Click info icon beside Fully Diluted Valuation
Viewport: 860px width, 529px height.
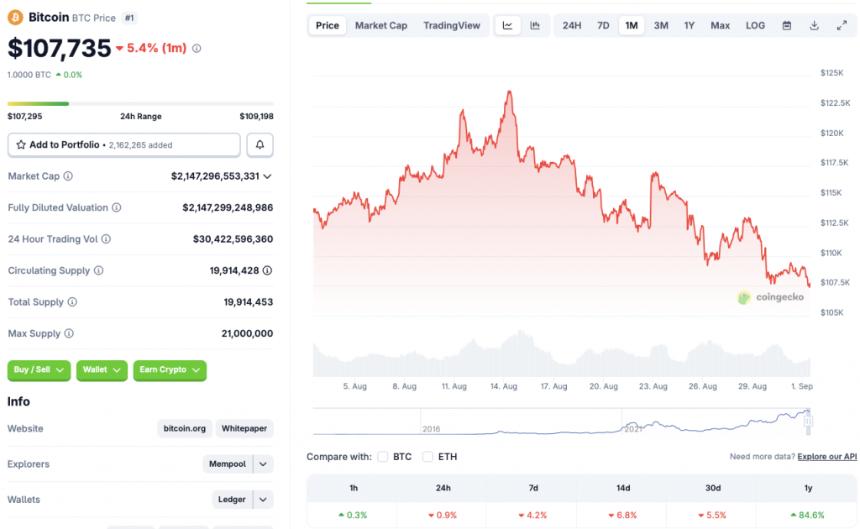(x=116, y=208)
